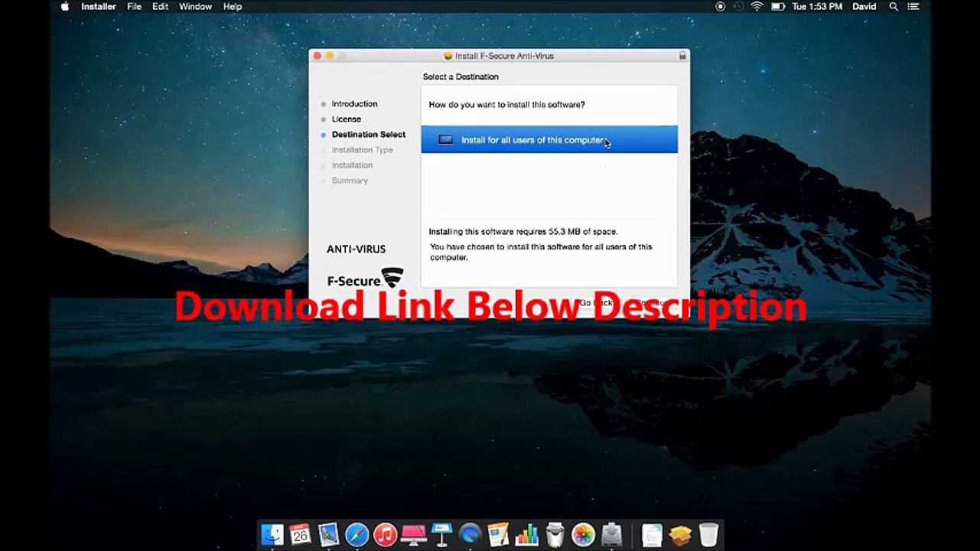Click the screen recording status icon
This screenshot has width=980, height=551.
(720, 7)
